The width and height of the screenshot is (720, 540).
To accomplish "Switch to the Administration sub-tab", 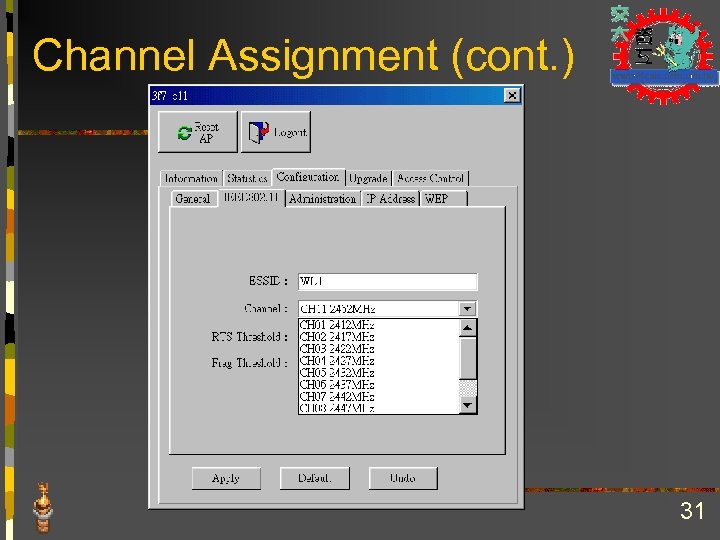I will [x=322, y=199].
